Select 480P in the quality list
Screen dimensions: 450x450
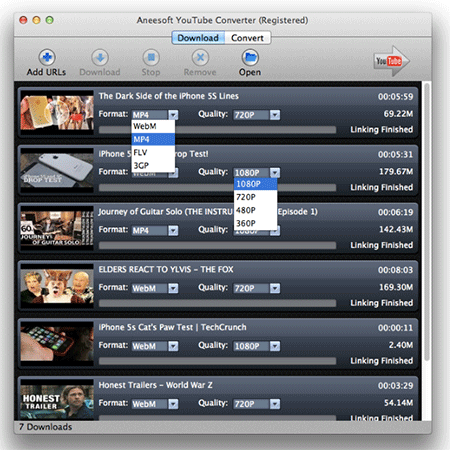255,210
